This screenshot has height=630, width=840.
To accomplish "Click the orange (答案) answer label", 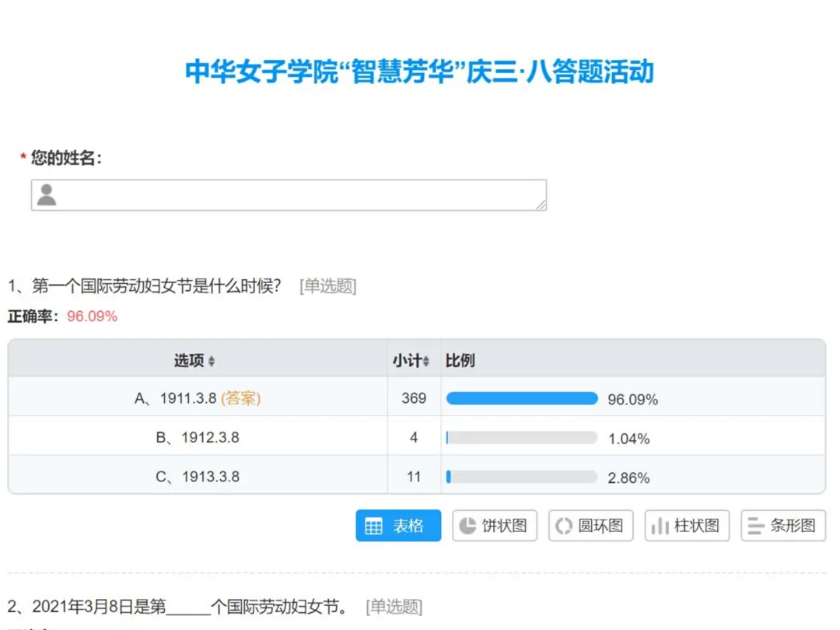I will [x=241, y=398].
